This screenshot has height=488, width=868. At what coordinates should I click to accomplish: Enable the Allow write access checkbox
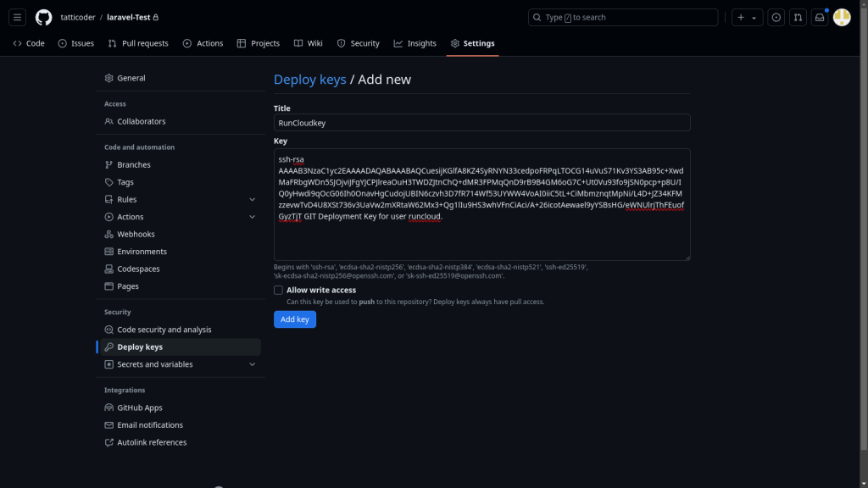pyautogui.click(x=278, y=290)
